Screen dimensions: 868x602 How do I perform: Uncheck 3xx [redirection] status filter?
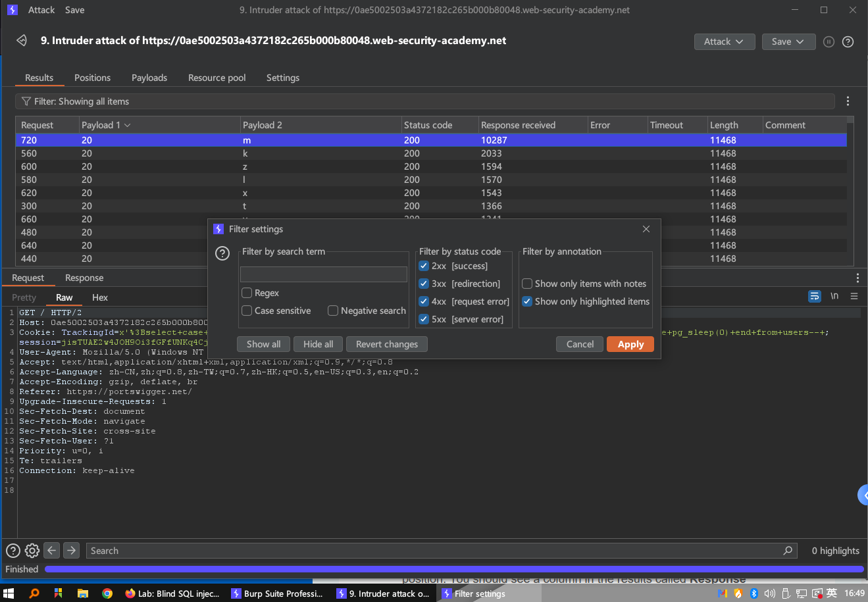pyautogui.click(x=424, y=284)
